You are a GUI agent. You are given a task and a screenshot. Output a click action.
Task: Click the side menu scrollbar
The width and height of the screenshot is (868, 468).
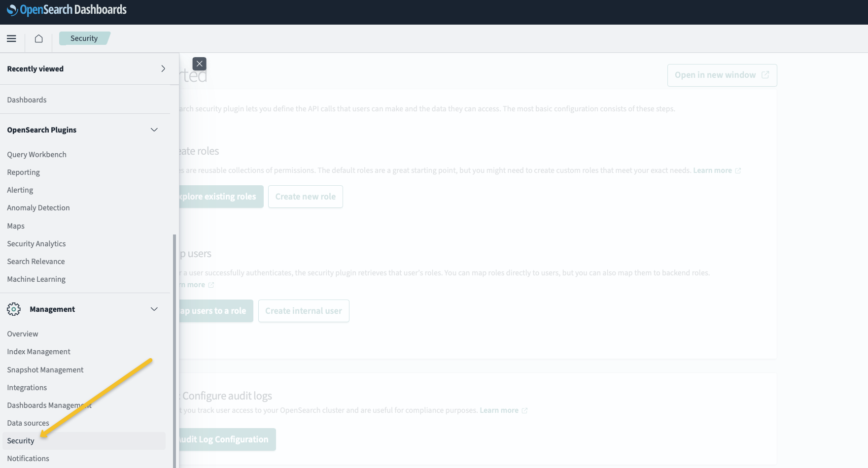click(174, 351)
